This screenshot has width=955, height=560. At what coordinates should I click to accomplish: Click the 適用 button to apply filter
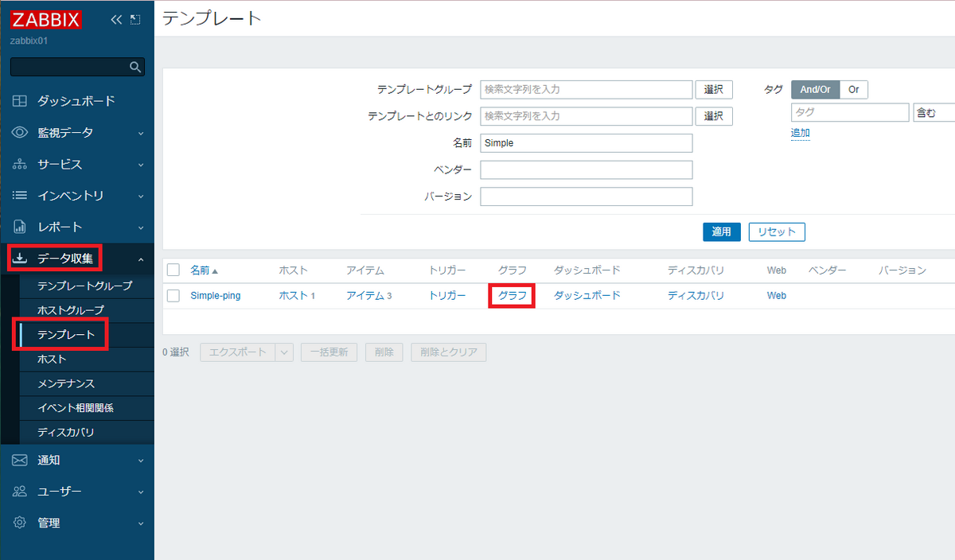(722, 231)
